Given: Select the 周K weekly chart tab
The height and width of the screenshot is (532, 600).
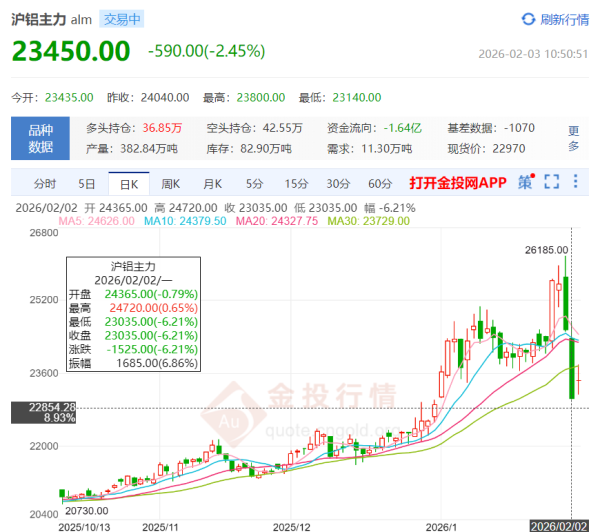Looking at the screenshot, I should coord(170,184).
